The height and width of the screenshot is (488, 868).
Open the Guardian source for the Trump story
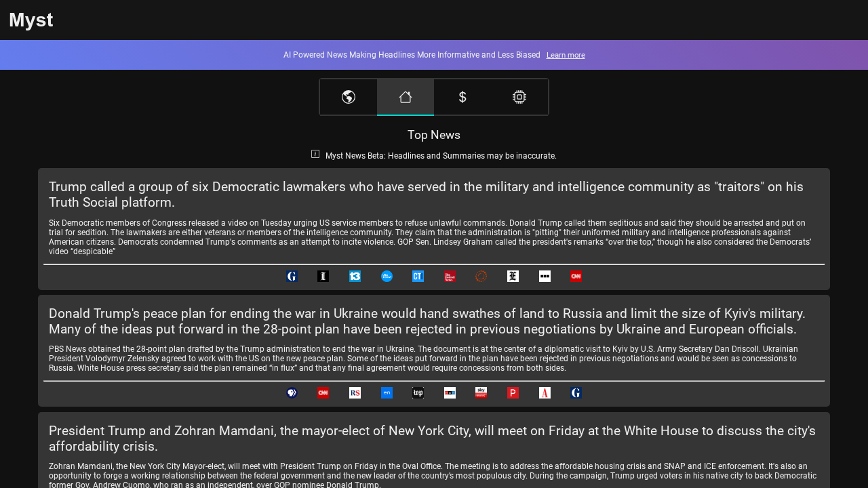click(x=292, y=276)
